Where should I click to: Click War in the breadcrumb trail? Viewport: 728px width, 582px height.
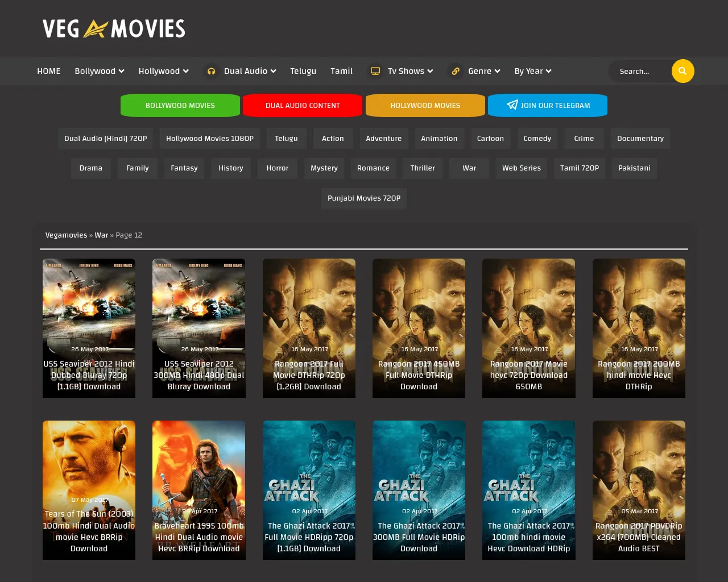coord(101,235)
